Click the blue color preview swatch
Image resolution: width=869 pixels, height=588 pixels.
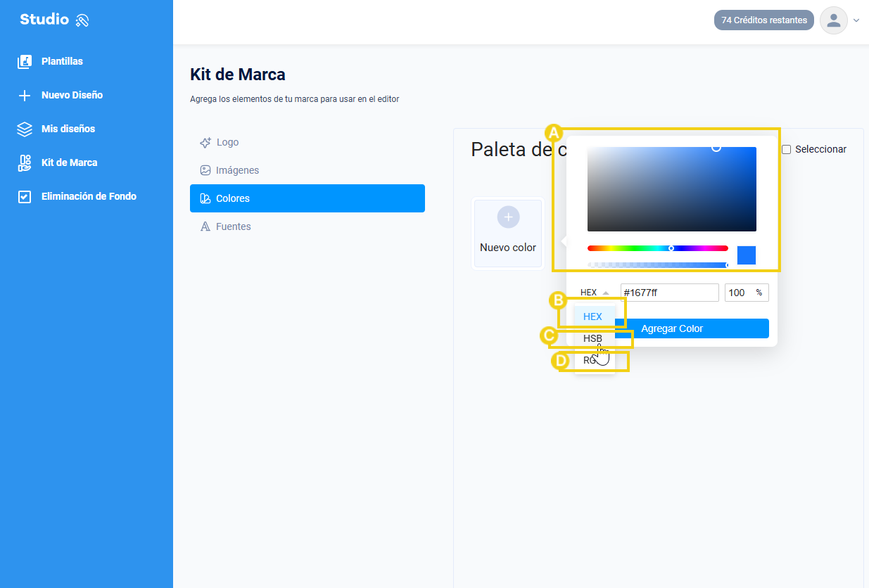tap(747, 255)
